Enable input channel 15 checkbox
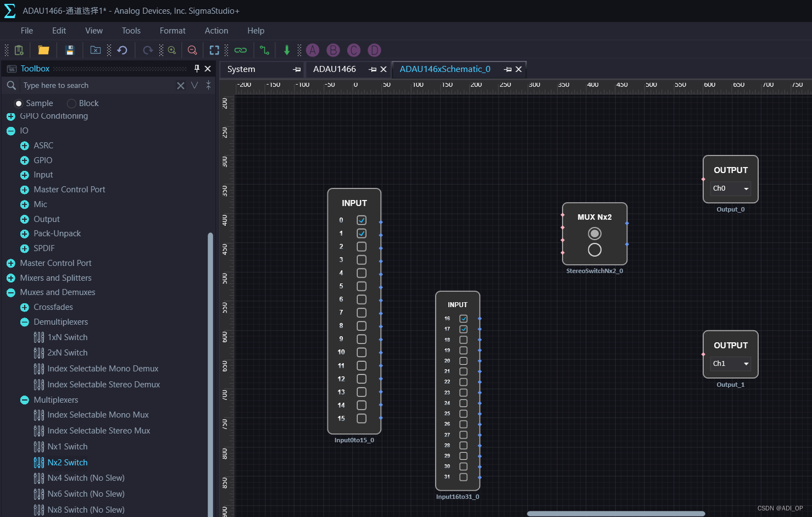This screenshot has width=812, height=517. tap(361, 419)
